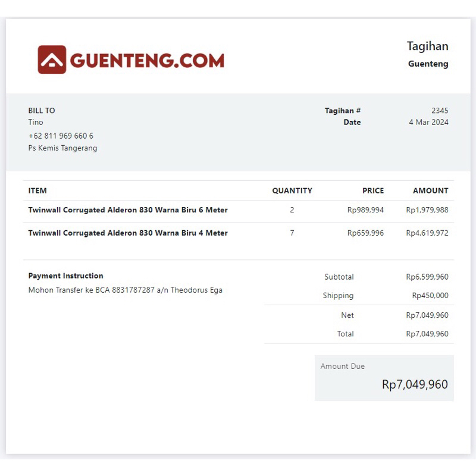The width and height of the screenshot is (476, 476).
Task: Select amount Rp1,979,988
Action: pos(427,210)
